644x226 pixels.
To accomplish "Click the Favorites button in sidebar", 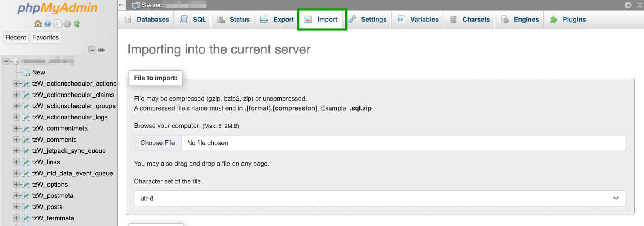I will click(x=45, y=37).
